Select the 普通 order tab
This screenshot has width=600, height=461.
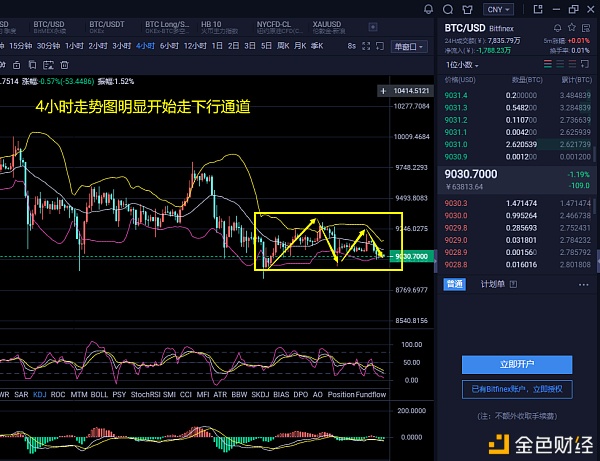click(455, 284)
